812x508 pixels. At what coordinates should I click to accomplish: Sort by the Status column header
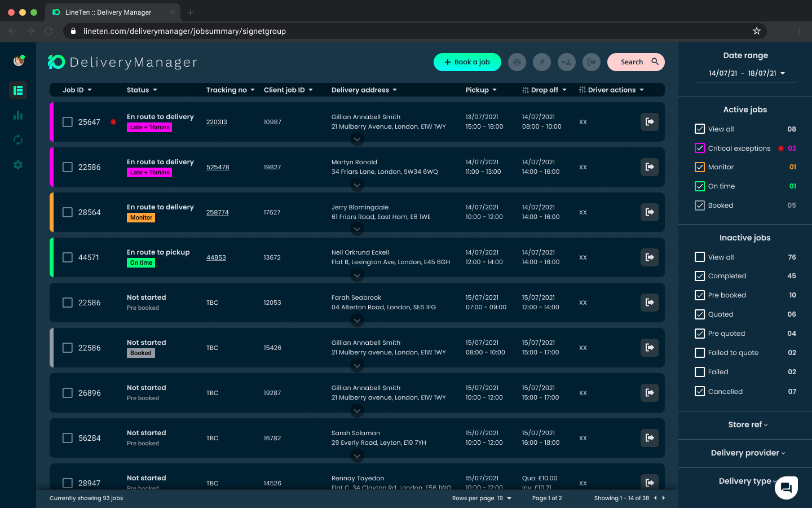click(x=142, y=90)
